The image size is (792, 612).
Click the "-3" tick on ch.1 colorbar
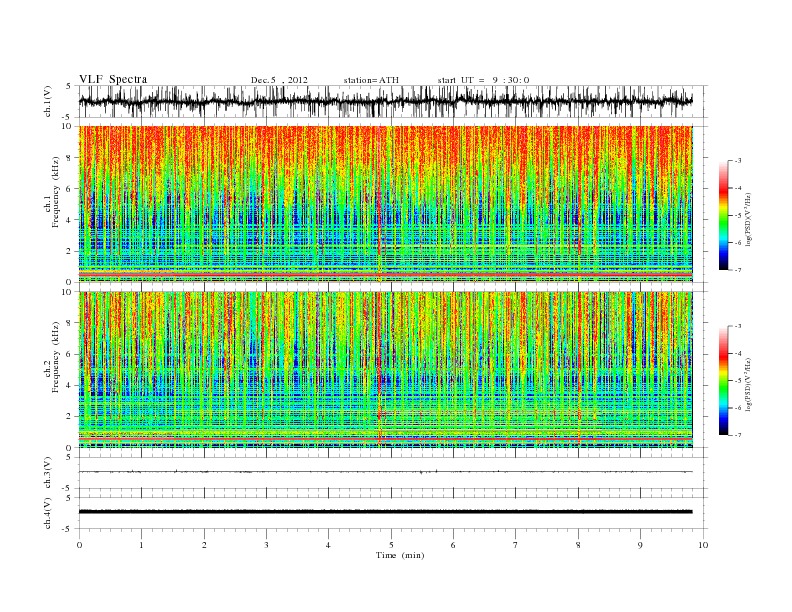[738, 161]
